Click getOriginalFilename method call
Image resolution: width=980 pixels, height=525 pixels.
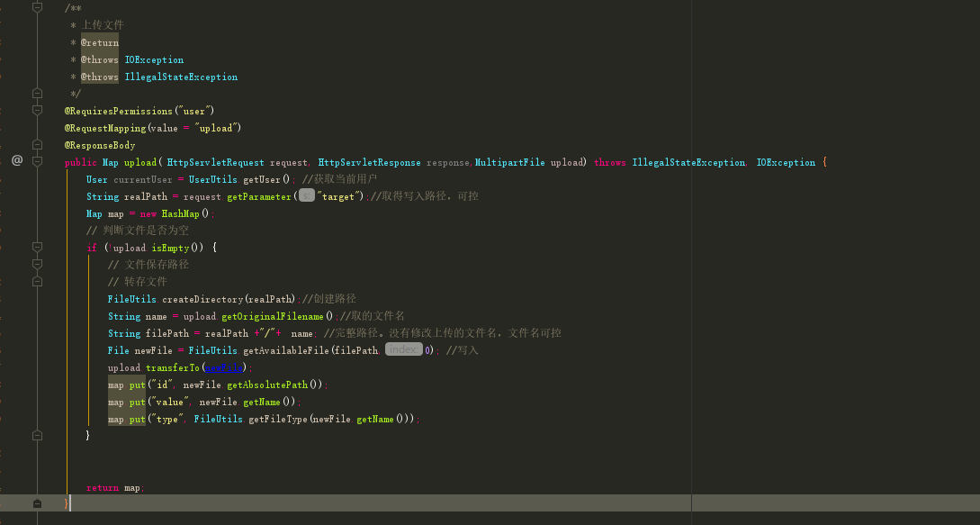[x=273, y=316]
